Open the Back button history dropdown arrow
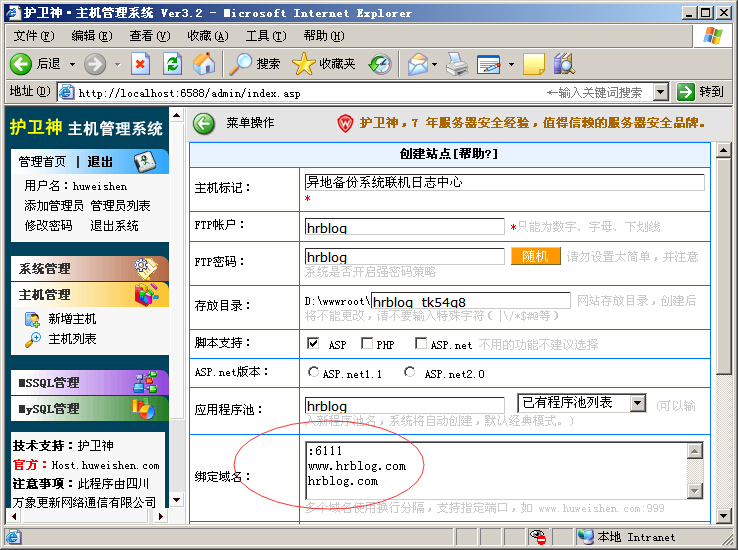 72,64
